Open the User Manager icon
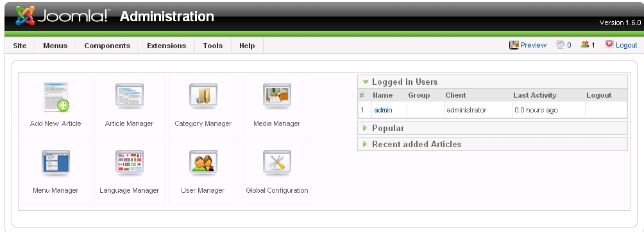 point(203,163)
